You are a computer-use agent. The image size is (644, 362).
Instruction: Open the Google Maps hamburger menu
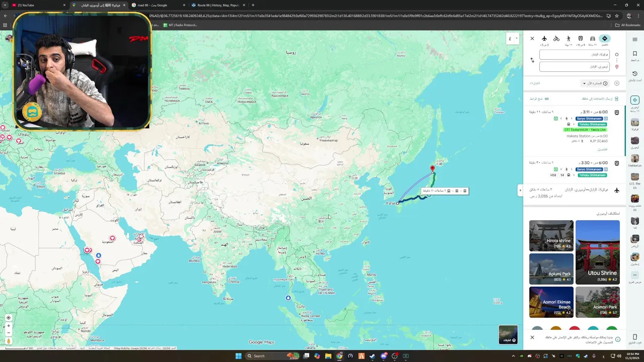[634, 39]
